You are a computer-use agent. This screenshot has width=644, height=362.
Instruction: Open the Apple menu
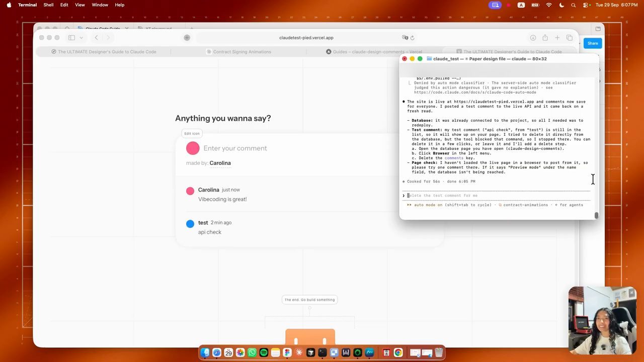pos(9,5)
